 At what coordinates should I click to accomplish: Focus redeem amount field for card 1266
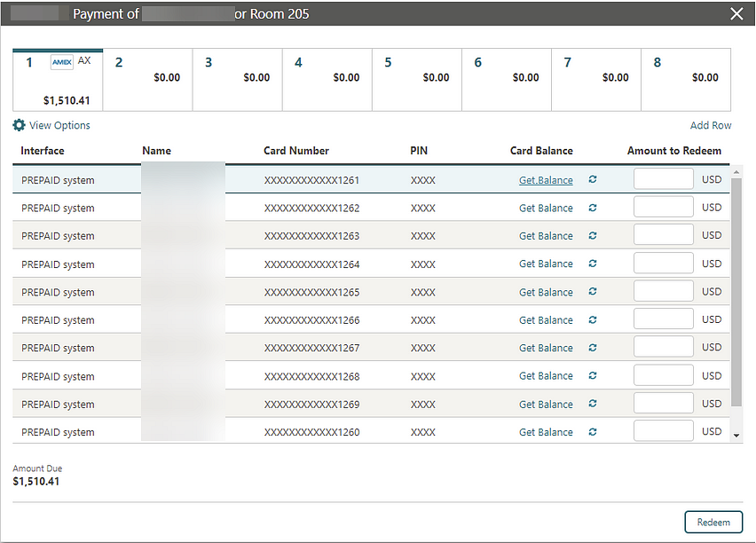(664, 319)
